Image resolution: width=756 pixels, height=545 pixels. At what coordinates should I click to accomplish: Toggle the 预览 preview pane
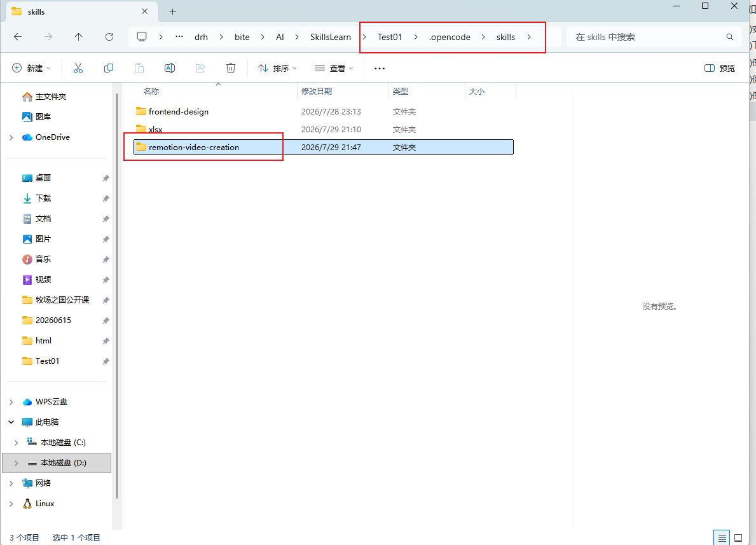(x=720, y=68)
